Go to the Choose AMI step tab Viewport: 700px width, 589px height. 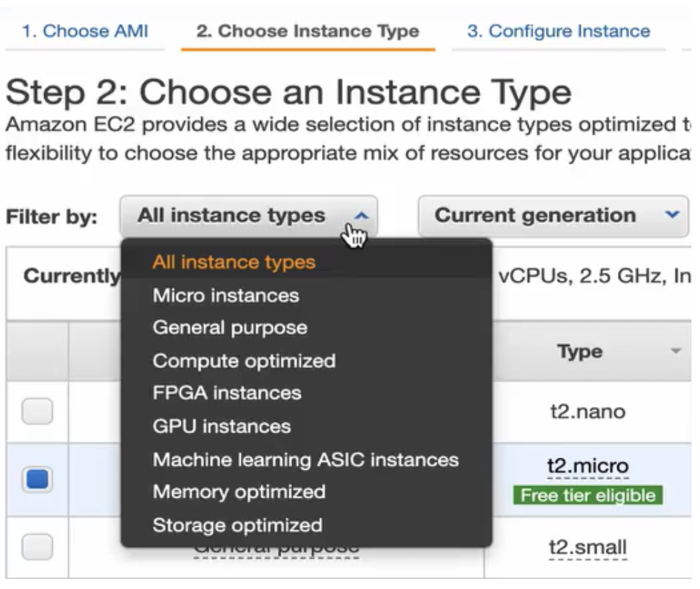85,31
